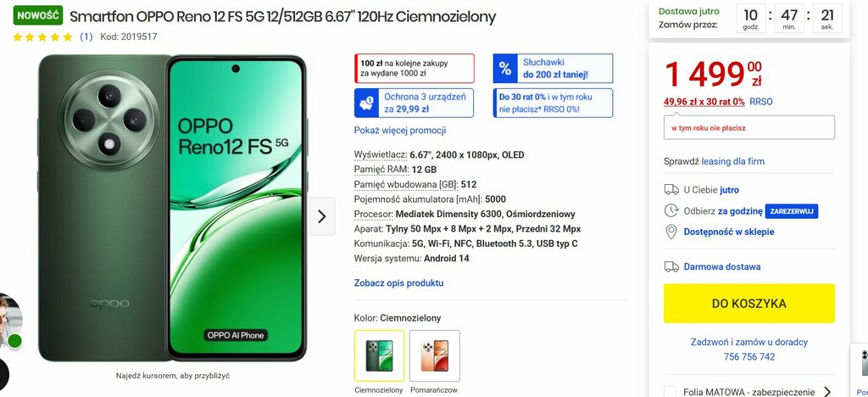Expand Pokaż więcej promocji
Image resolution: width=868 pixels, height=397 pixels.
pos(400,131)
